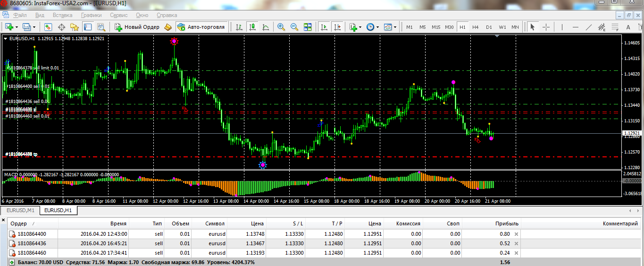Viewport: 644px width, 266px height.
Task: Click the Zoom In magnifier icon
Action: 281,27
